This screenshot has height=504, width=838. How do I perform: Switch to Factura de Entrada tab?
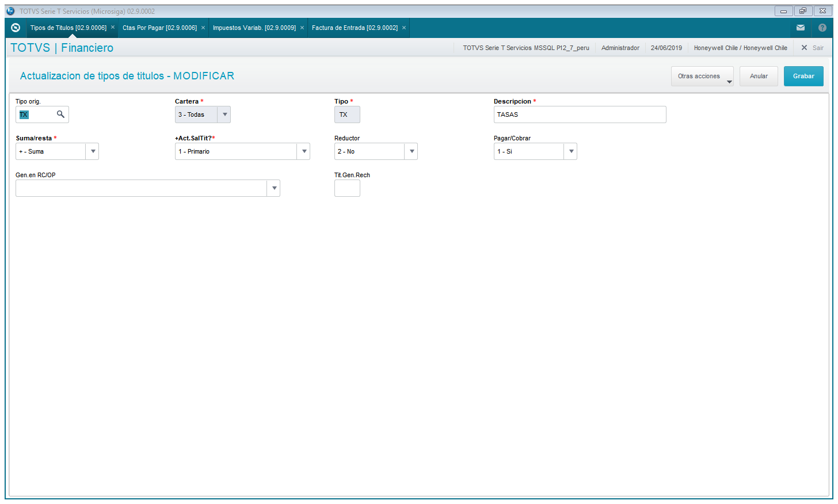355,28
